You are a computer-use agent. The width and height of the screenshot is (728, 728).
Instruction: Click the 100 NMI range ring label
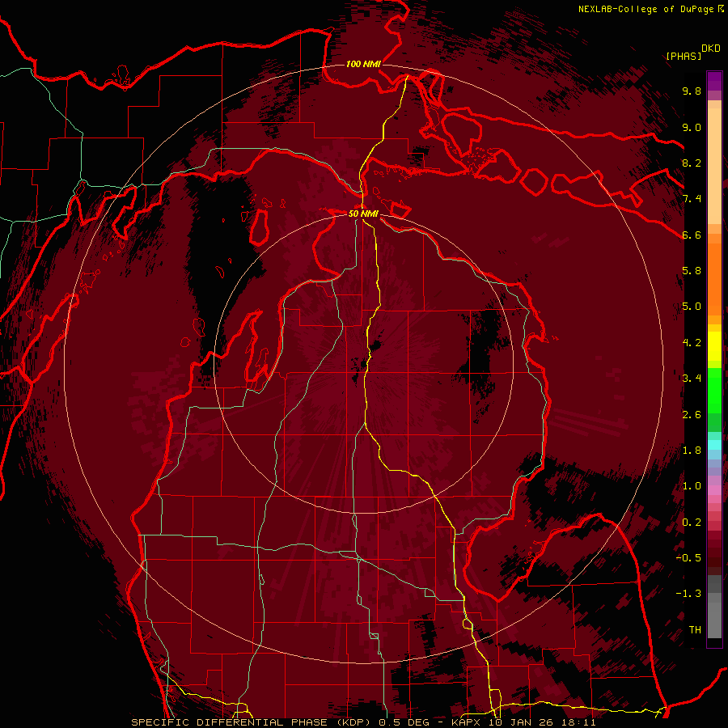point(363,64)
